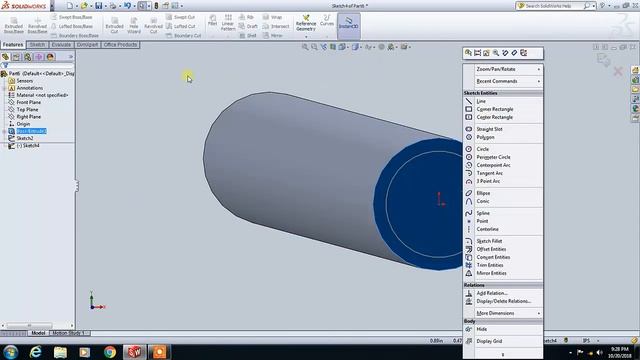Click the Undo icon in the top toolbar
This screenshot has width=640, height=360.
pyautogui.click(x=127, y=6)
